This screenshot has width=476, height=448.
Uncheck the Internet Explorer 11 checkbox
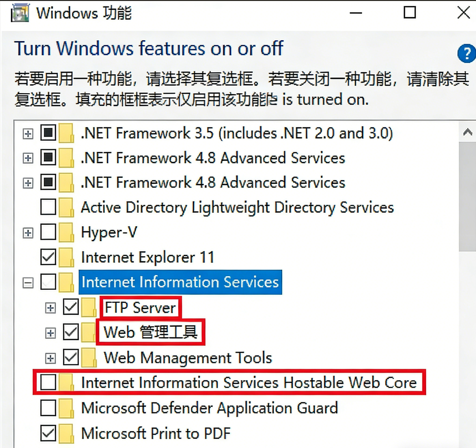[48, 257]
